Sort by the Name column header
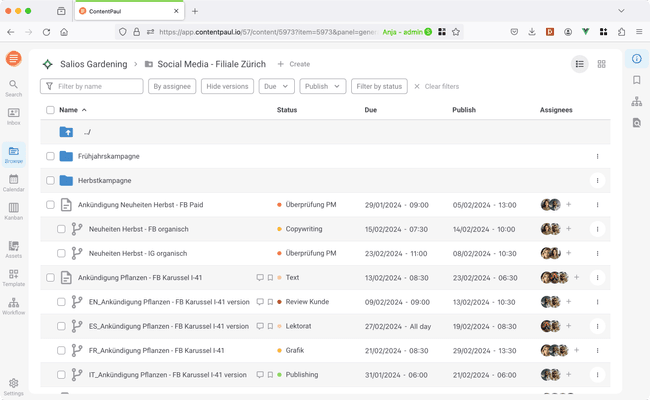This screenshot has width=650, height=400. 73,110
